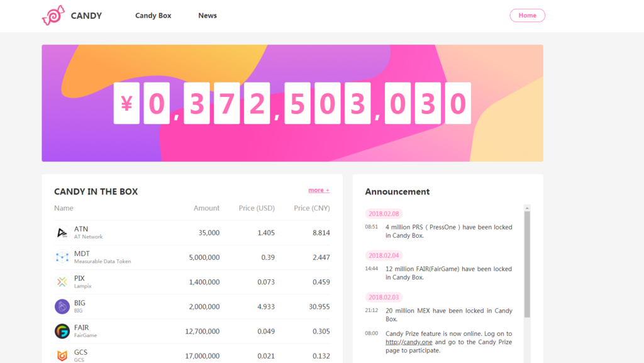Select the BIG name text
The height and width of the screenshot is (363, 644).
80,303
